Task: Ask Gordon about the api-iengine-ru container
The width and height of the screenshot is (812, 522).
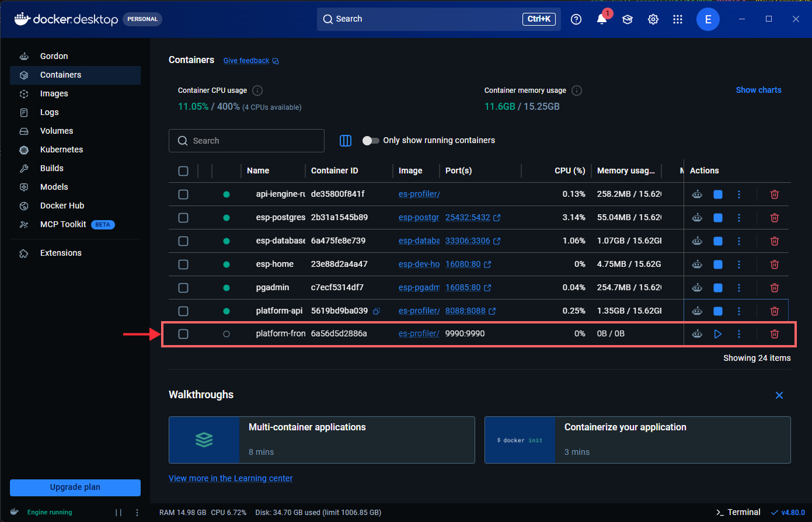Action: [697, 194]
